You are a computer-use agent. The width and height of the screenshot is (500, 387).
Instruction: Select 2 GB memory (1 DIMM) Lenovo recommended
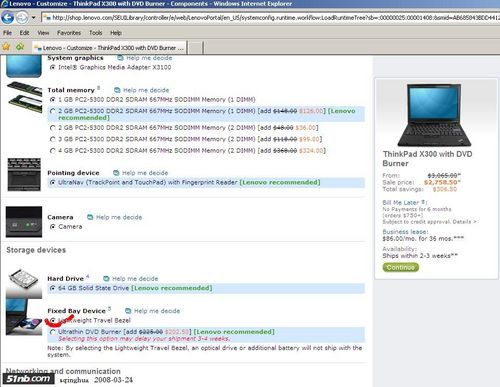click(52, 111)
